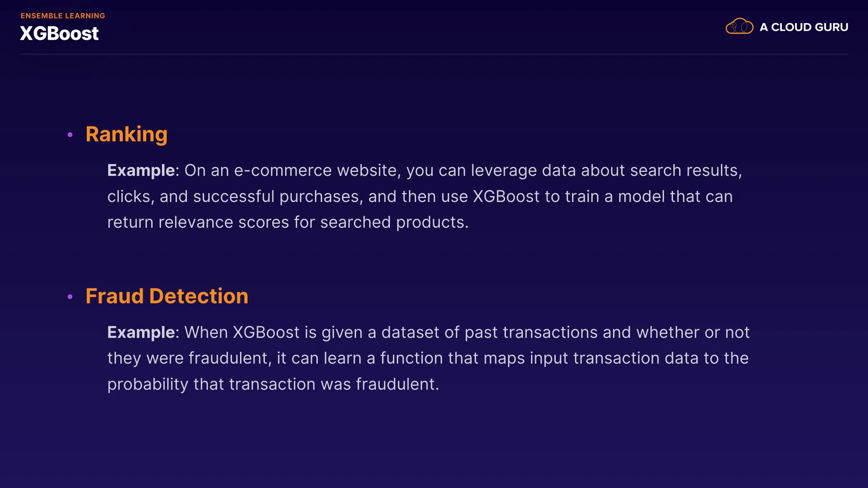
Task: Click "XGBoost" in the Ranking example paragraph
Action: pyautogui.click(x=506, y=197)
